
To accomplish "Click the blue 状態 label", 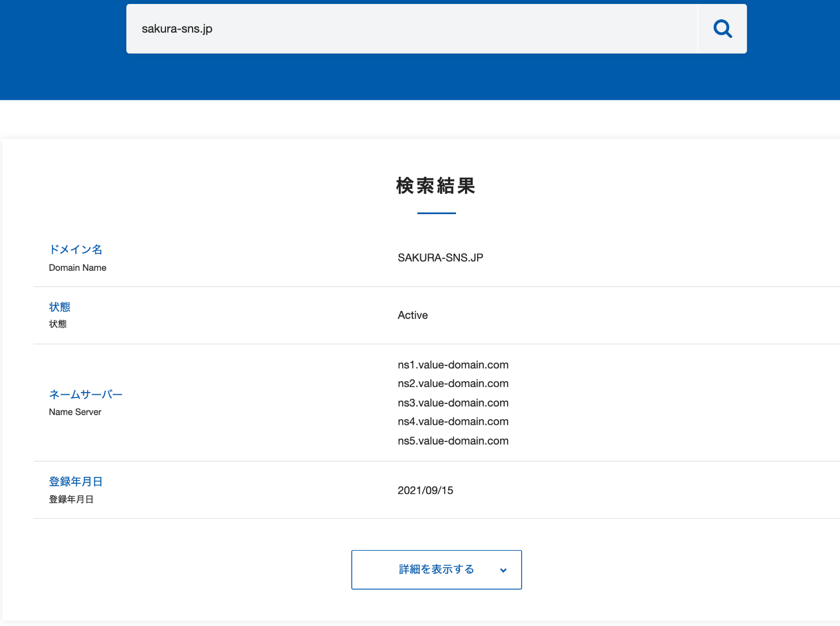I will 59,307.
